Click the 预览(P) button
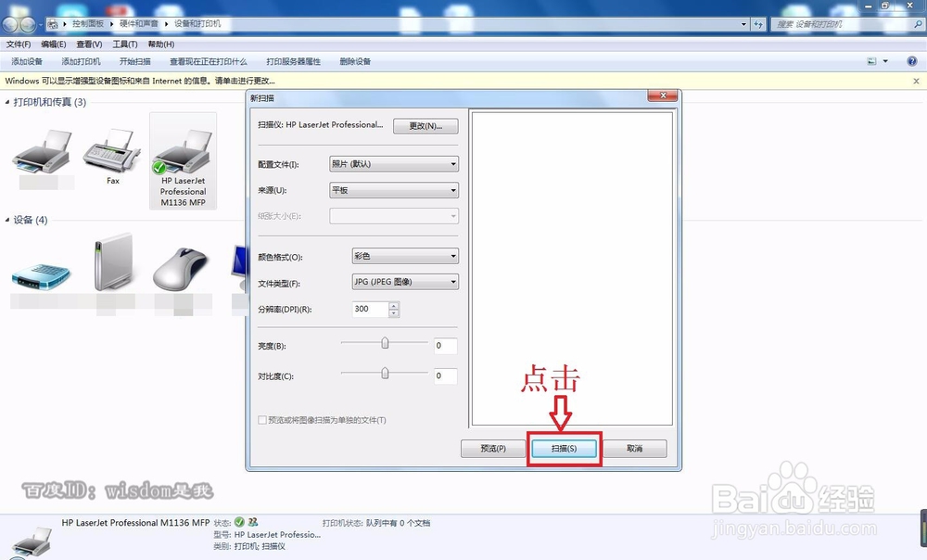The height and width of the screenshot is (560, 927). 493,448
